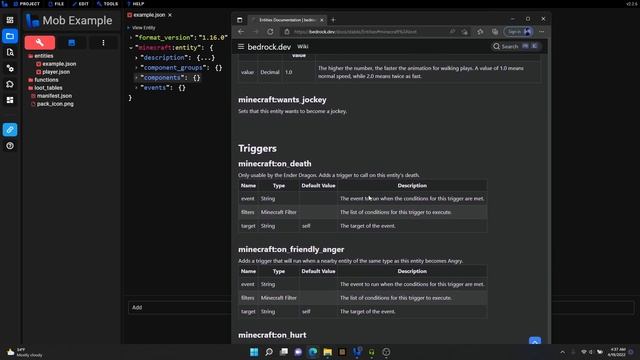Open the TOOLS menu

[x=107, y=4]
